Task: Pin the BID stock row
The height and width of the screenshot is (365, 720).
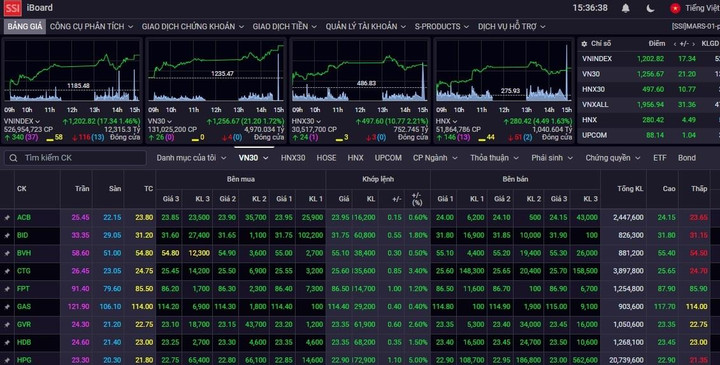Action: [x=7, y=236]
